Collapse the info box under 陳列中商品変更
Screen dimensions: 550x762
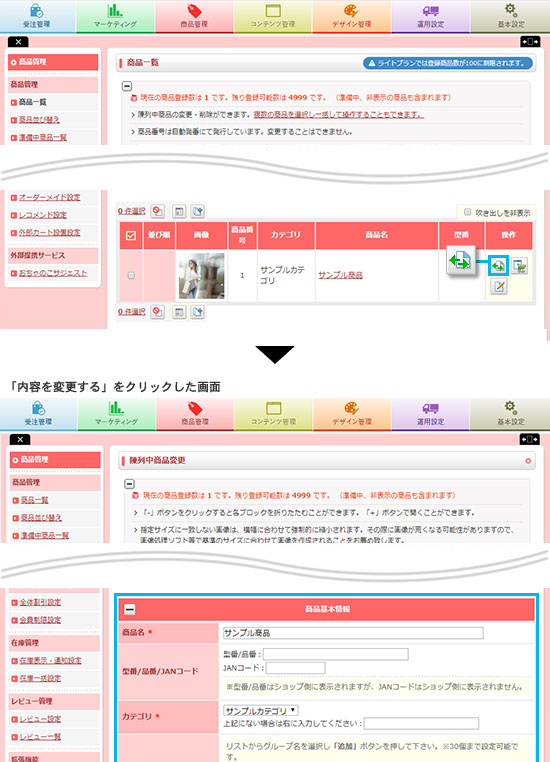(129, 484)
